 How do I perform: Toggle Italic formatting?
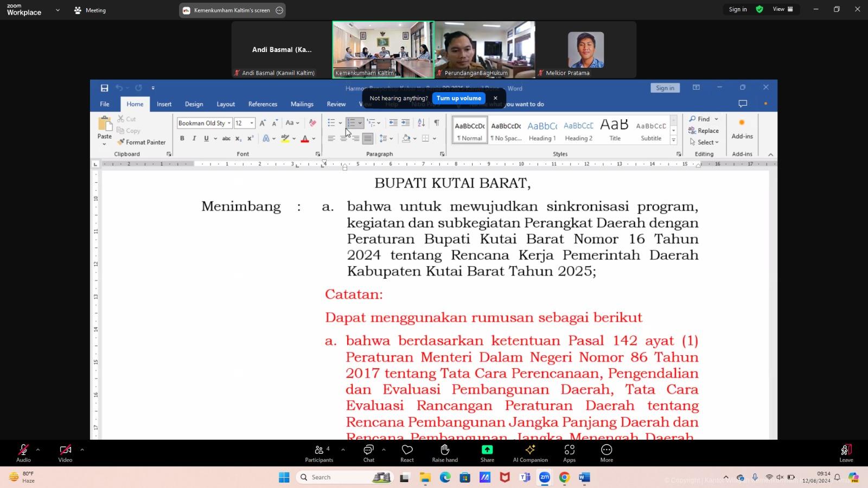(194, 139)
